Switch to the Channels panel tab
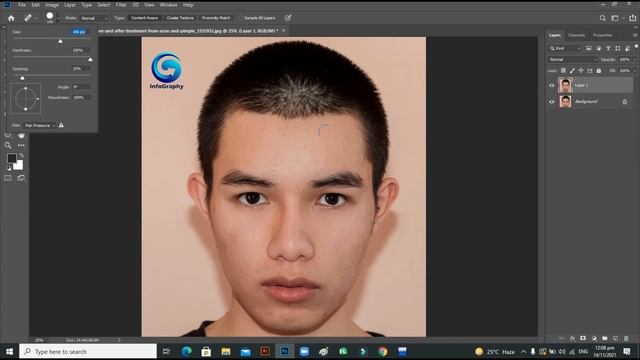 point(576,35)
